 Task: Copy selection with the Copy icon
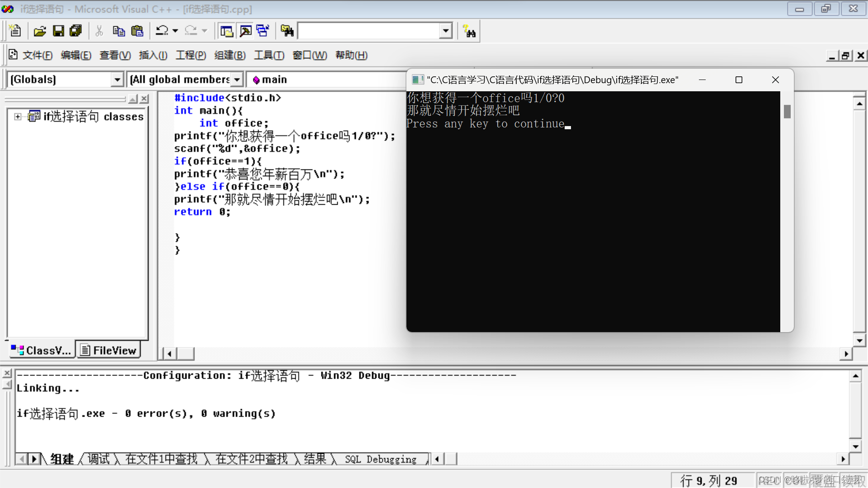118,31
